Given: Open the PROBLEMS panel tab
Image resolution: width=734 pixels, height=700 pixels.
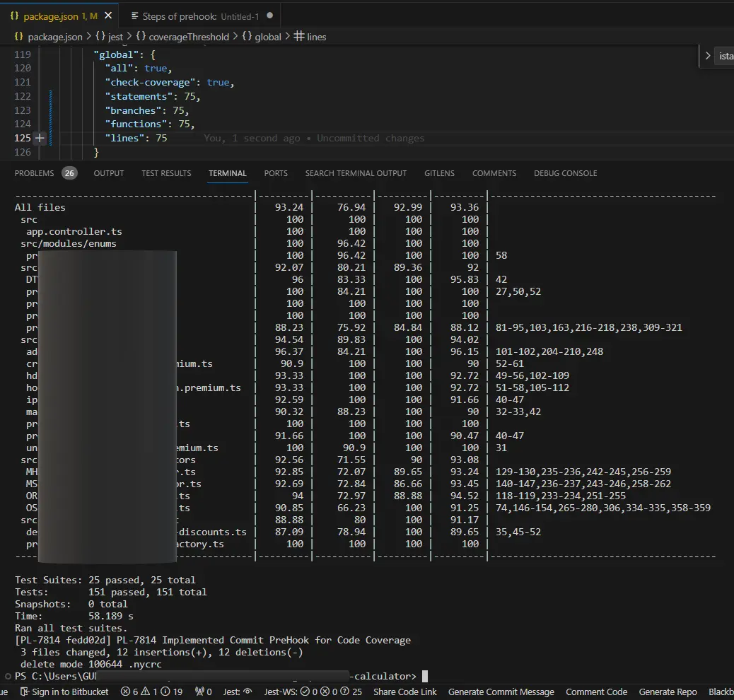Looking at the screenshot, I should point(34,173).
